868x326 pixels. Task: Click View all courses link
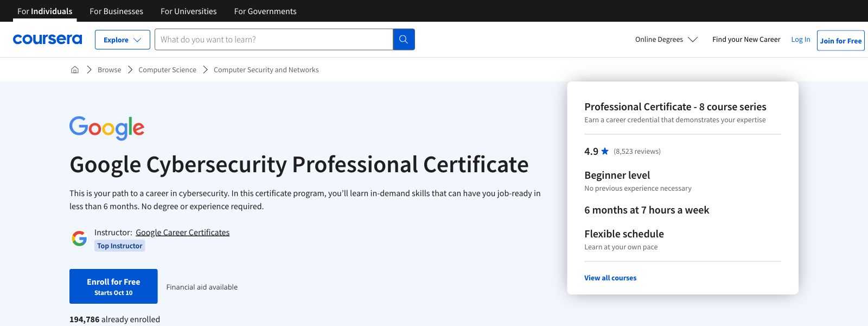coord(610,278)
